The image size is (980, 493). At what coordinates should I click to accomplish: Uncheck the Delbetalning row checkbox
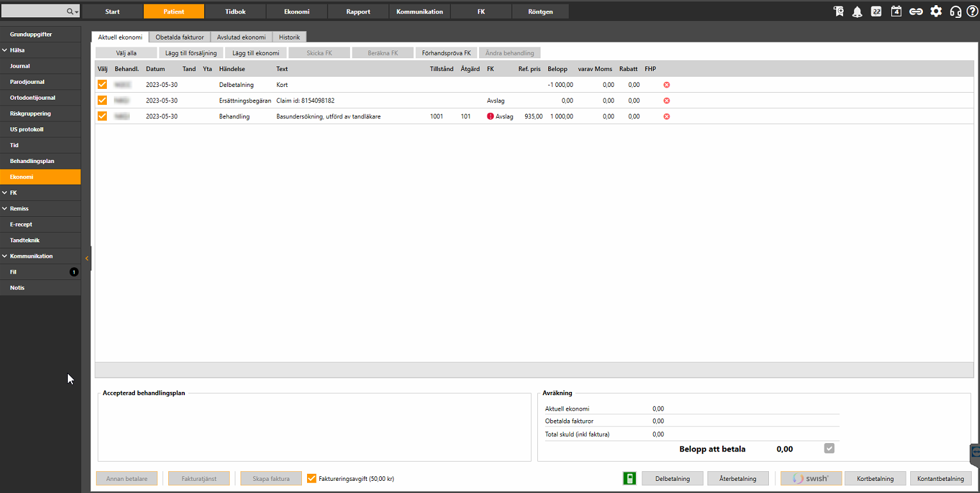pyautogui.click(x=102, y=84)
